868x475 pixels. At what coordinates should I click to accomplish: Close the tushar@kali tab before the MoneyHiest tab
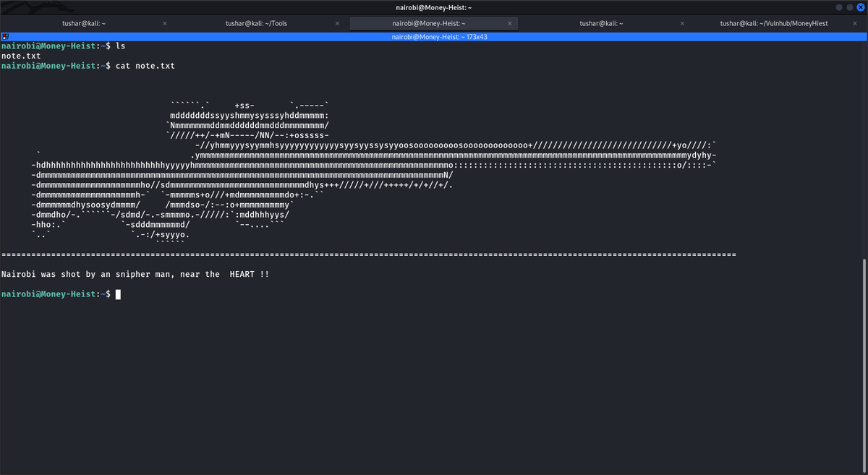684,23
